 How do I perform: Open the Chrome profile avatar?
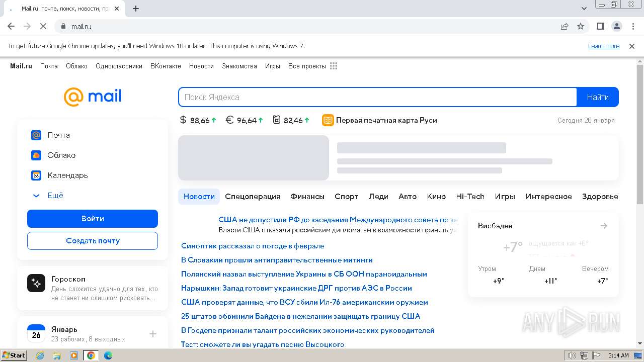[616, 26]
